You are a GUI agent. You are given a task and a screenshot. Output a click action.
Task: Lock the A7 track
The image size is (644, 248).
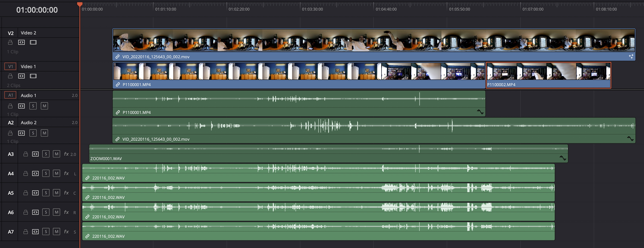[x=26, y=232]
